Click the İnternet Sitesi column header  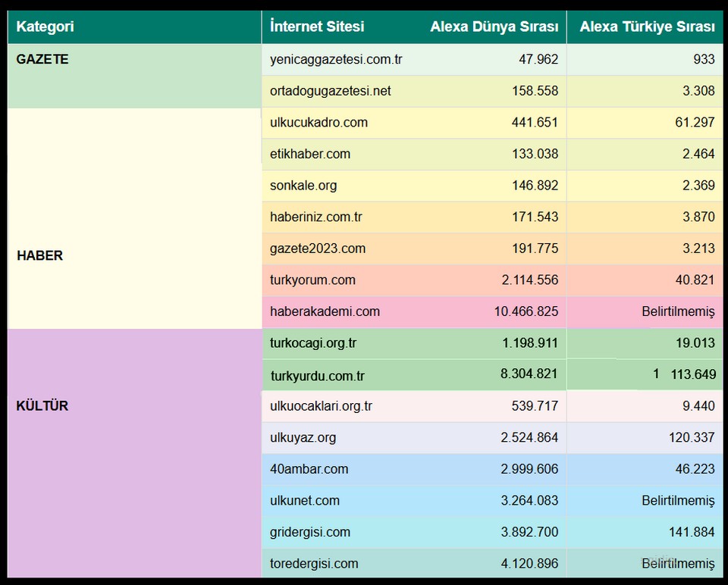pos(317,27)
